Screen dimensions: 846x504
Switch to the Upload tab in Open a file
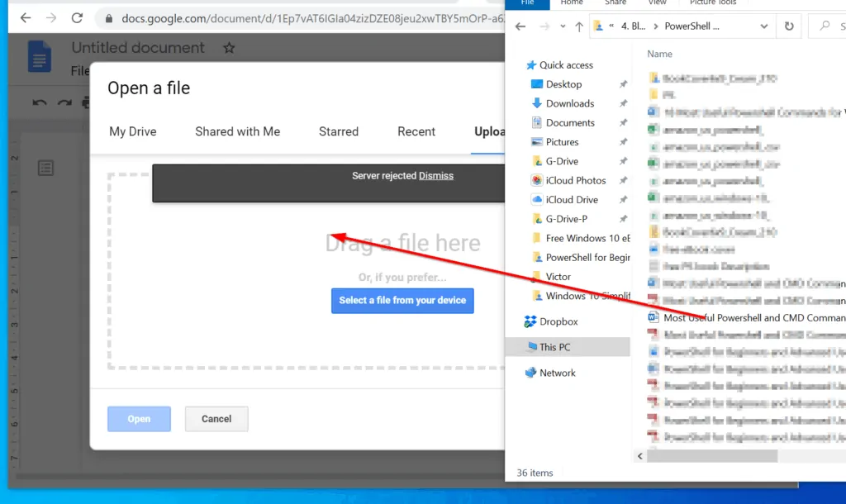(491, 131)
